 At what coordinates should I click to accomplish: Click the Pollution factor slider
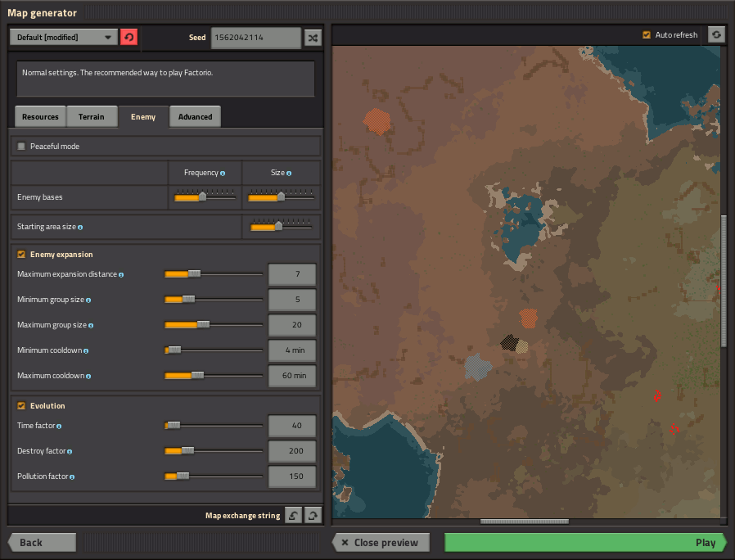pyautogui.click(x=214, y=476)
